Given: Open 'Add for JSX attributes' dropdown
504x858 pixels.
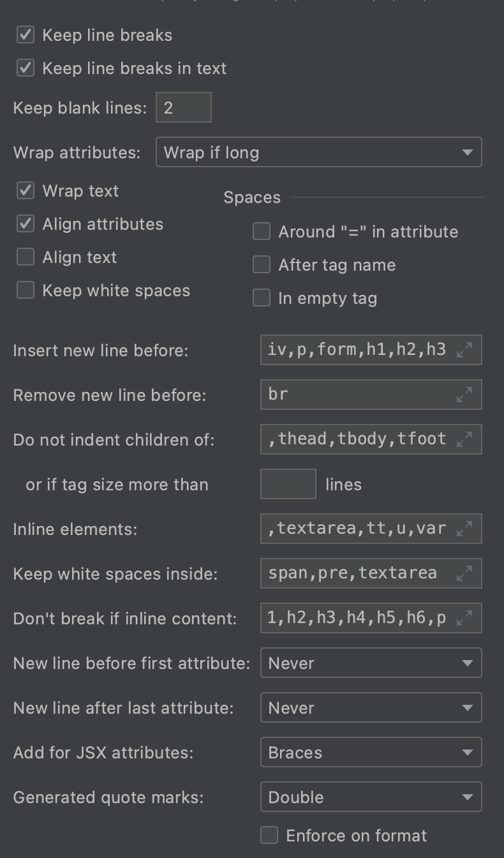Looking at the screenshot, I should point(371,753).
